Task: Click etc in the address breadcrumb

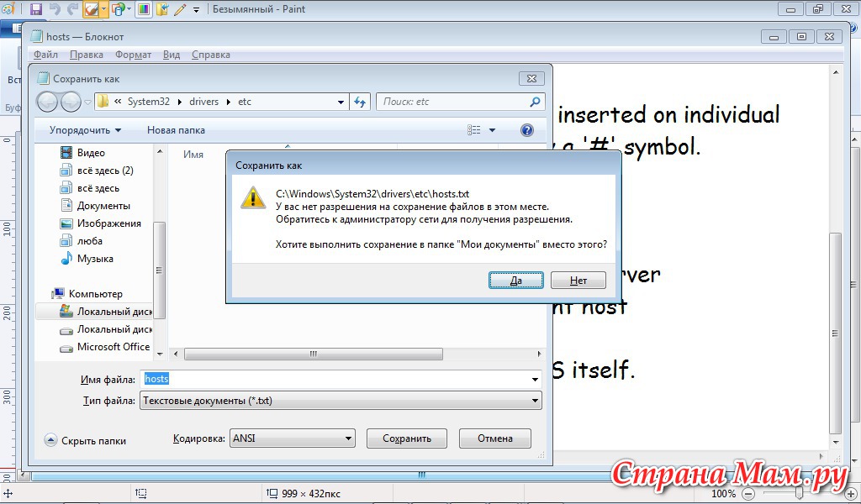Action: [245, 102]
